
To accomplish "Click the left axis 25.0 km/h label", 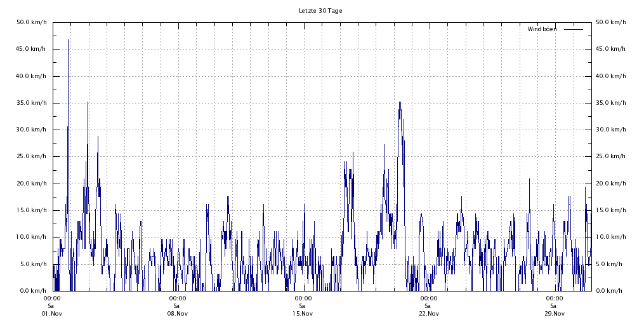I will [32, 156].
